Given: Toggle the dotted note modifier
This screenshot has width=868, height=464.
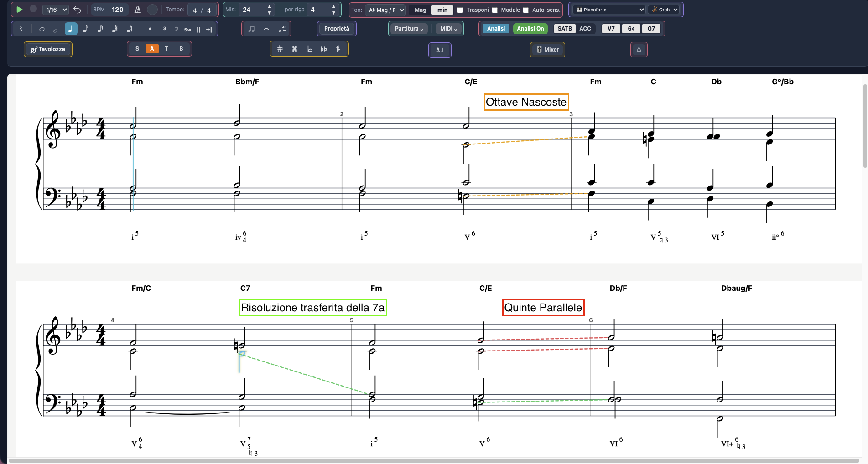Looking at the screenshot, I should click(150, 29).
